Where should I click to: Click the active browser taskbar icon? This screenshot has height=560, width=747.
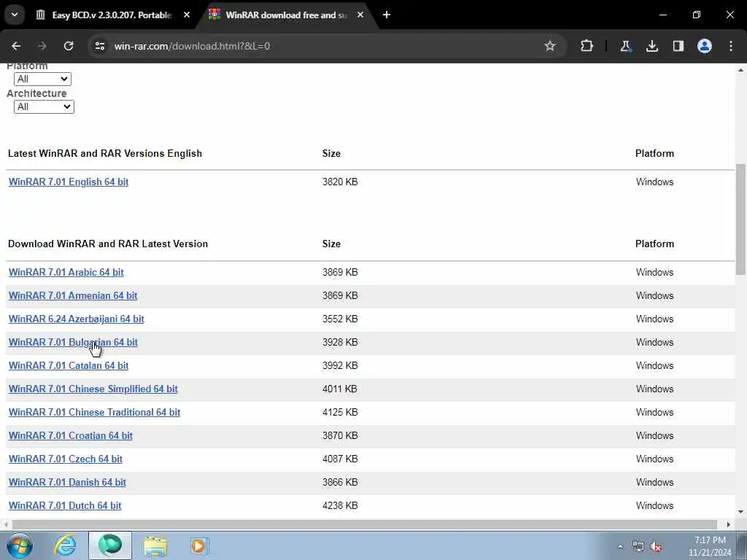110,545
